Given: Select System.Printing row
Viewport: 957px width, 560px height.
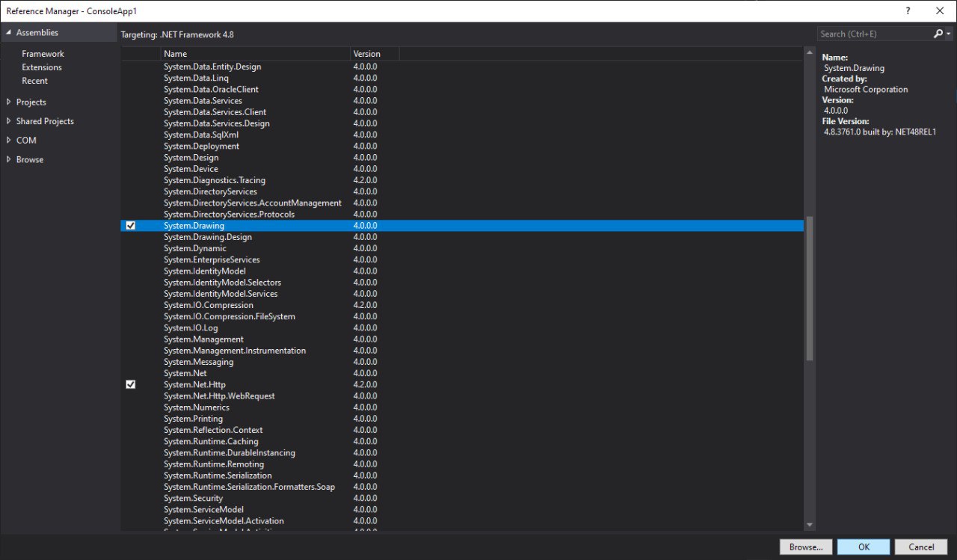Looking at the screenshot, I should click(462, 419).
